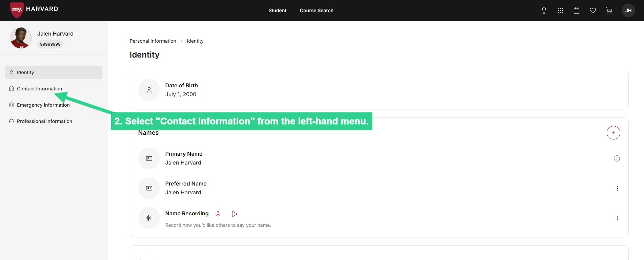
Task: Click the Professional Information briefcase icon
Action: tap(12, 121)
